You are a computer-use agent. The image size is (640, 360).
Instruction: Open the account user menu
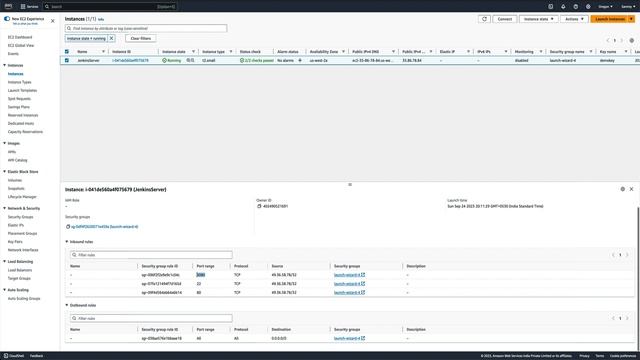pos(628,7)
